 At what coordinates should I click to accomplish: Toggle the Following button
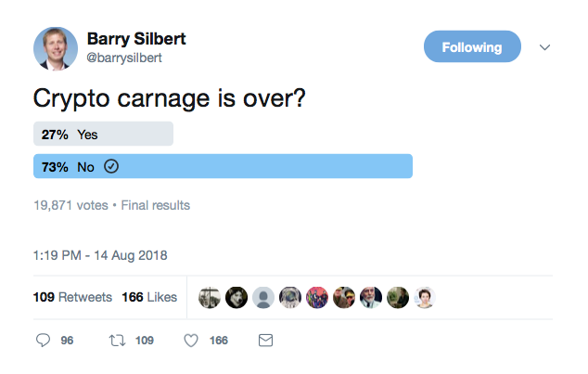pyautogui.click(x=472, y=46)
